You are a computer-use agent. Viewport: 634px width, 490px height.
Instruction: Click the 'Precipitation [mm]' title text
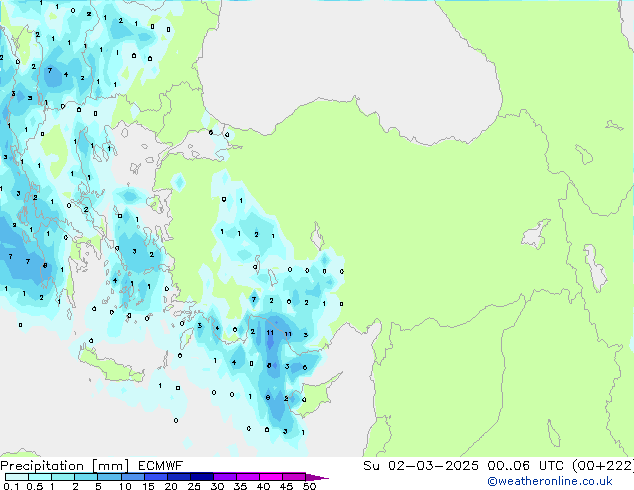[65, 466]
